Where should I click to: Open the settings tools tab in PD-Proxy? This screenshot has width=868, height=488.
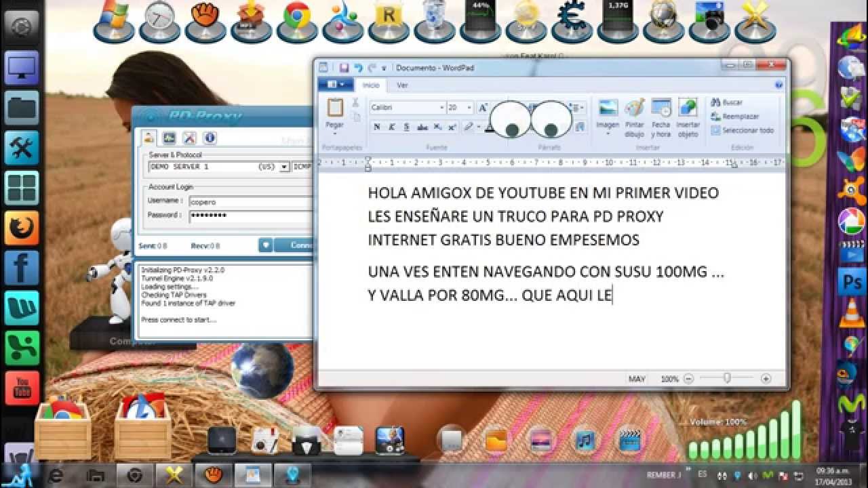[189, 138]
